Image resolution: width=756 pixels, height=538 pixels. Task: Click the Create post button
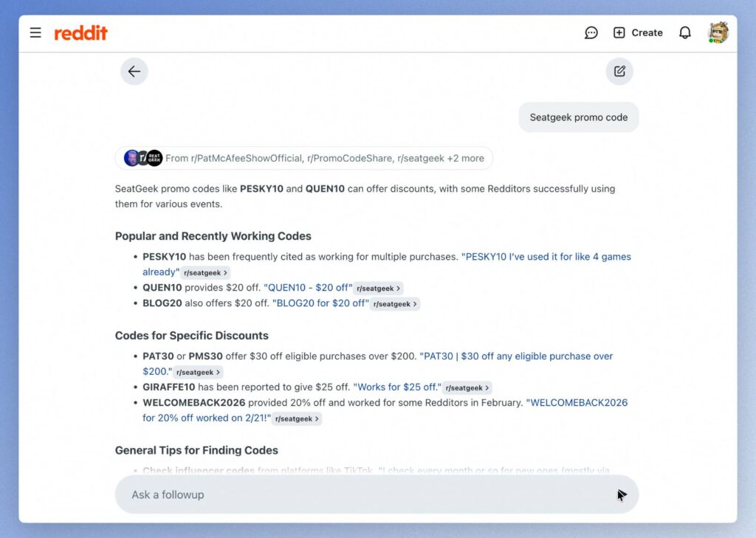point(638,32)
